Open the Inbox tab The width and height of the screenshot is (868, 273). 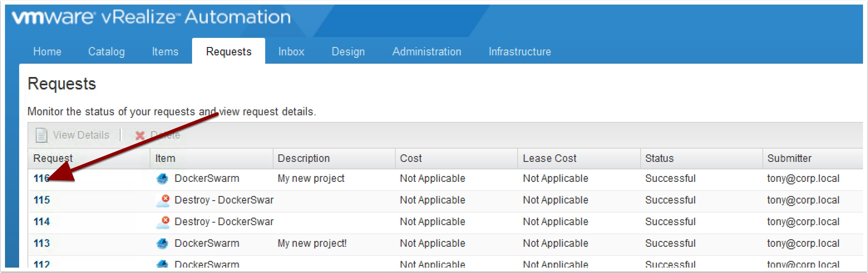pos(291,52)
